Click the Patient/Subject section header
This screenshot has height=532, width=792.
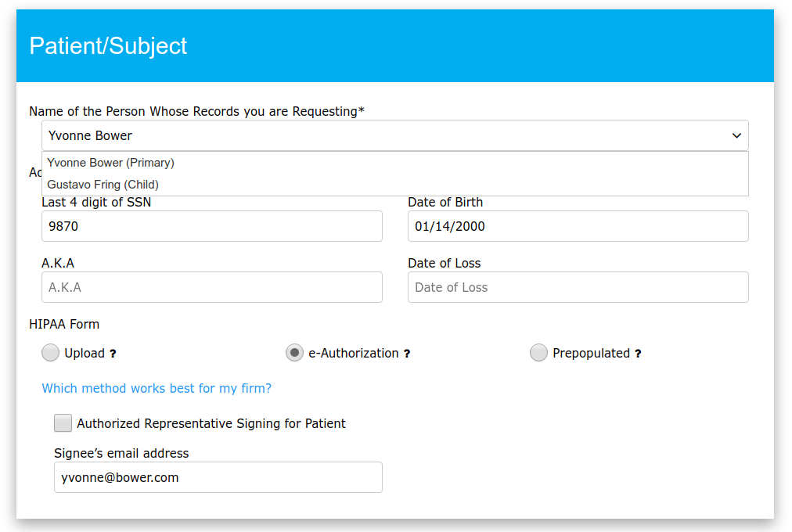107,46
